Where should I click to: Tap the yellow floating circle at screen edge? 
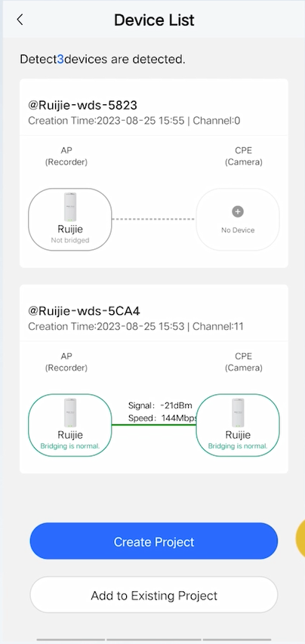[300, 539]
